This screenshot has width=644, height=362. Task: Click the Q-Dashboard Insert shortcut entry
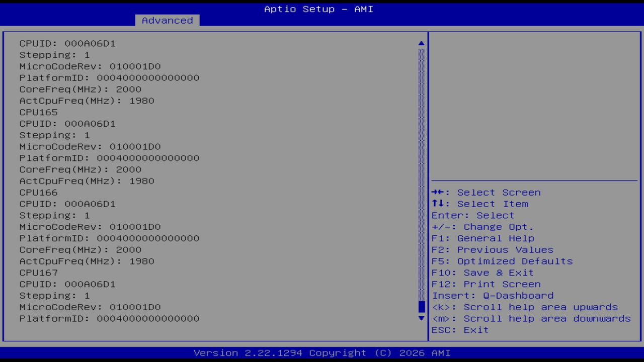coord(492,295)
